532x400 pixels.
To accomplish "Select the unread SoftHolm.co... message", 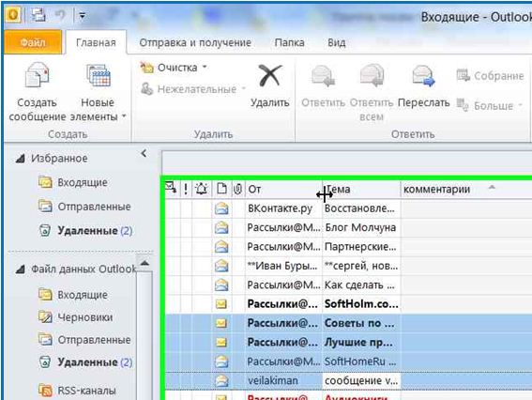I will [x=348, y=303].
